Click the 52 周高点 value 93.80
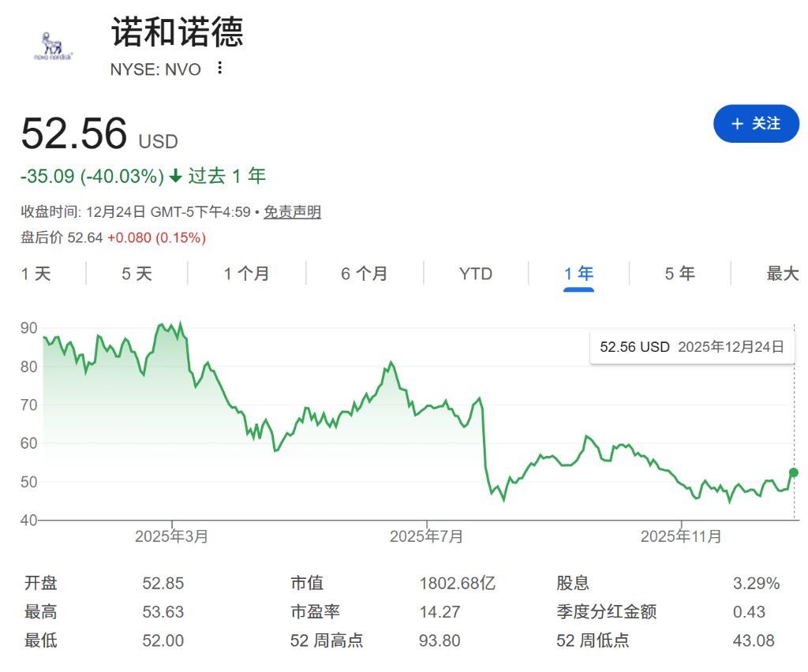 coord(440,640)
